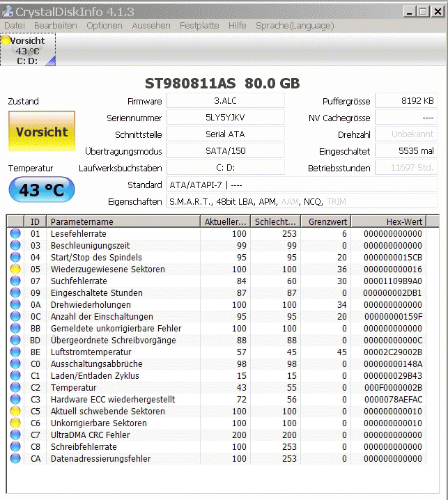Click the blue status dot for Lesefehlerrate
The image size is (448, 500).
(15, 234)
